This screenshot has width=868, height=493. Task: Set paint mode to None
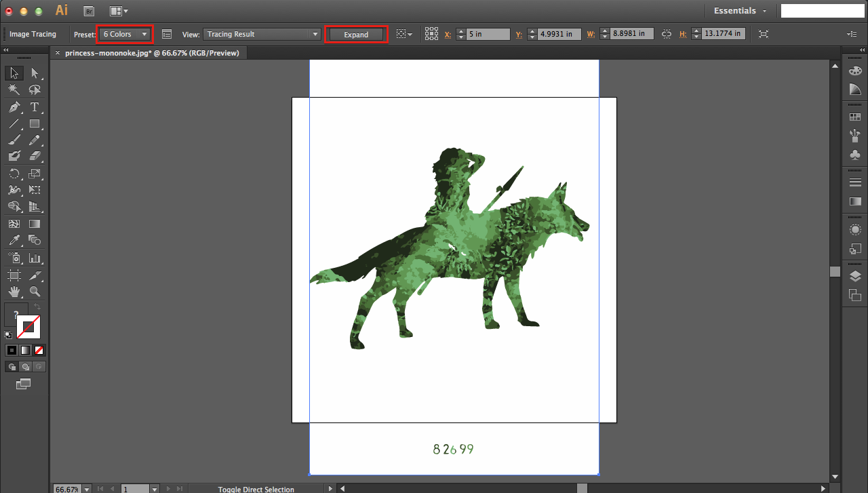[39, 351]
